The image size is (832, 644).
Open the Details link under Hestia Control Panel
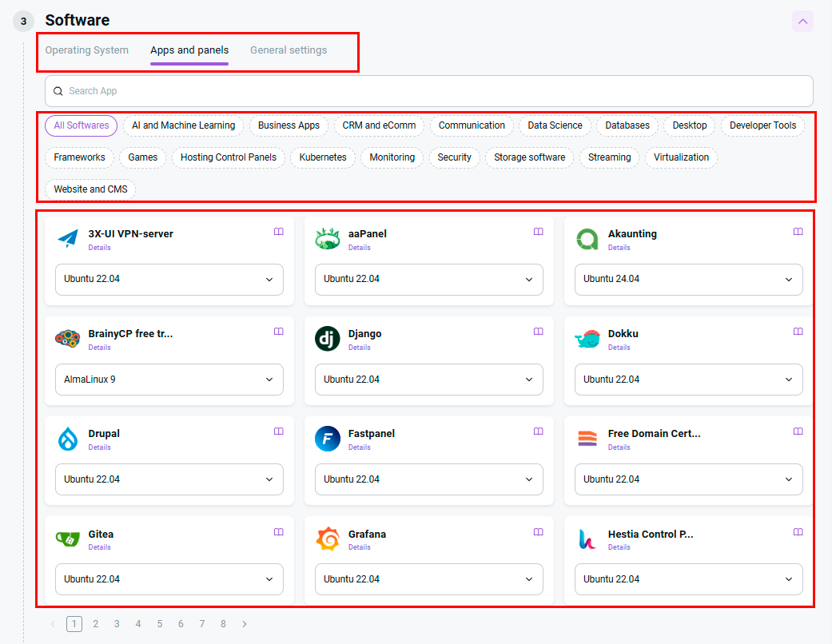pos(619,547)
